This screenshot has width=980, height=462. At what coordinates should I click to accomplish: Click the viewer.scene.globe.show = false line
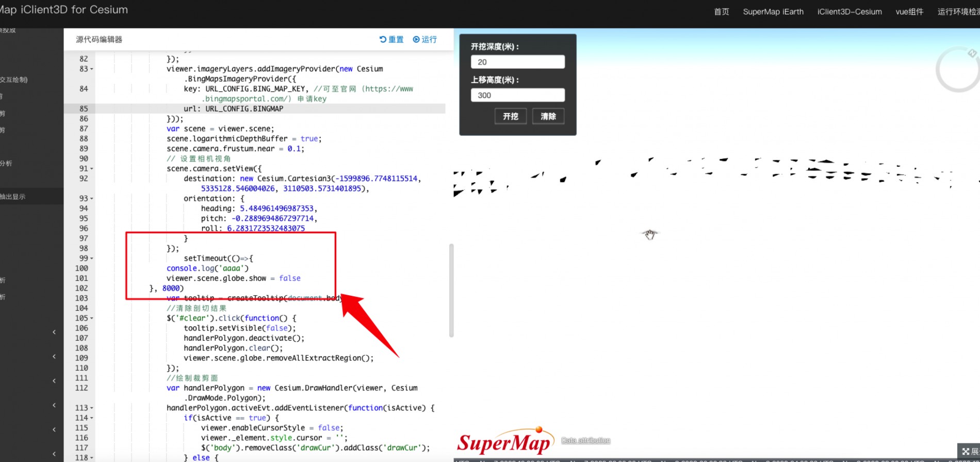coord(233,278)
